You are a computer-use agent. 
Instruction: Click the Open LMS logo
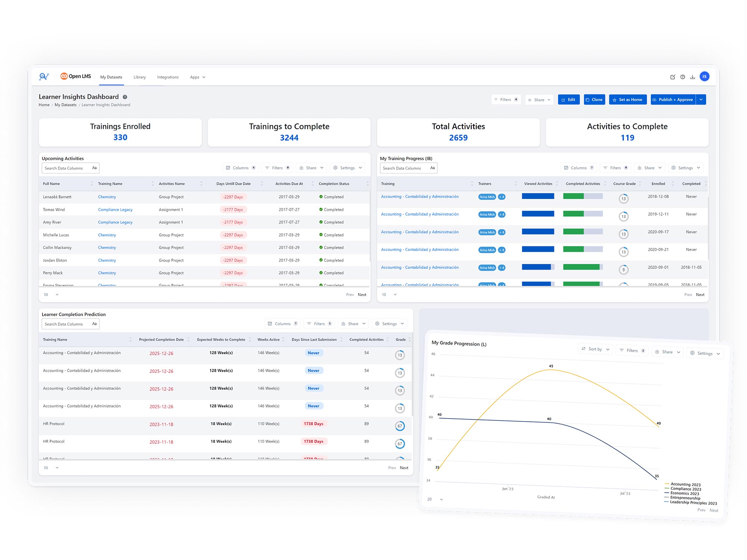(x=76, y=77)
